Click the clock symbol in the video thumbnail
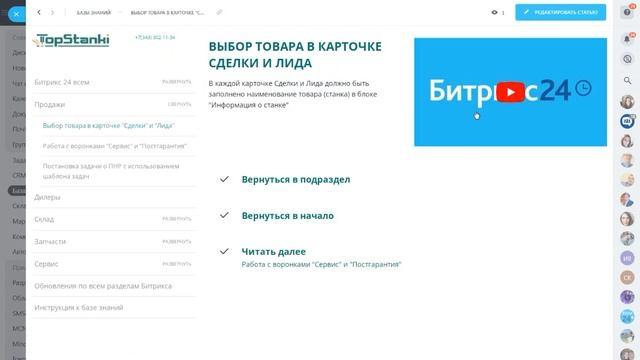 pyautogui.click(x=583, y=88)
